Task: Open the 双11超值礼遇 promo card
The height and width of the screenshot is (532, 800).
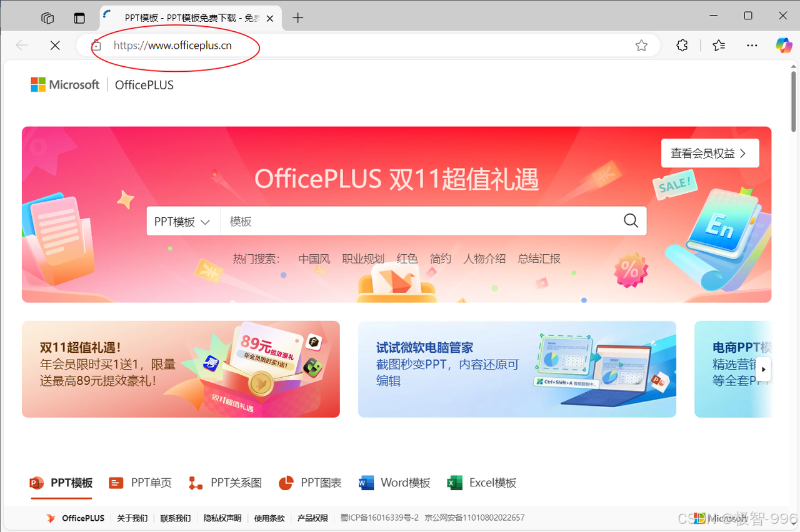Action: coord(181,369)
